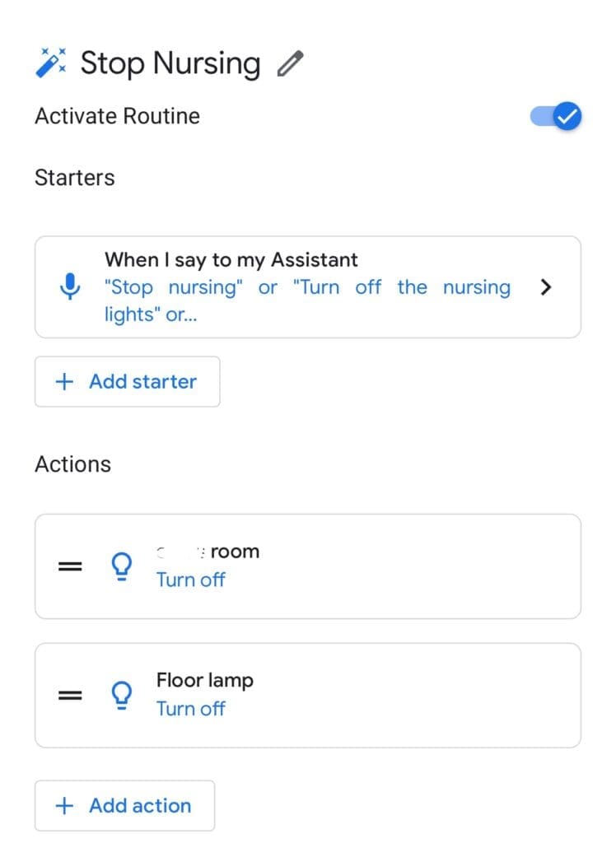Tap the pencil edit icon beside Stop Nursing
The image size is (616, 843).
click(x=290, y=63)
